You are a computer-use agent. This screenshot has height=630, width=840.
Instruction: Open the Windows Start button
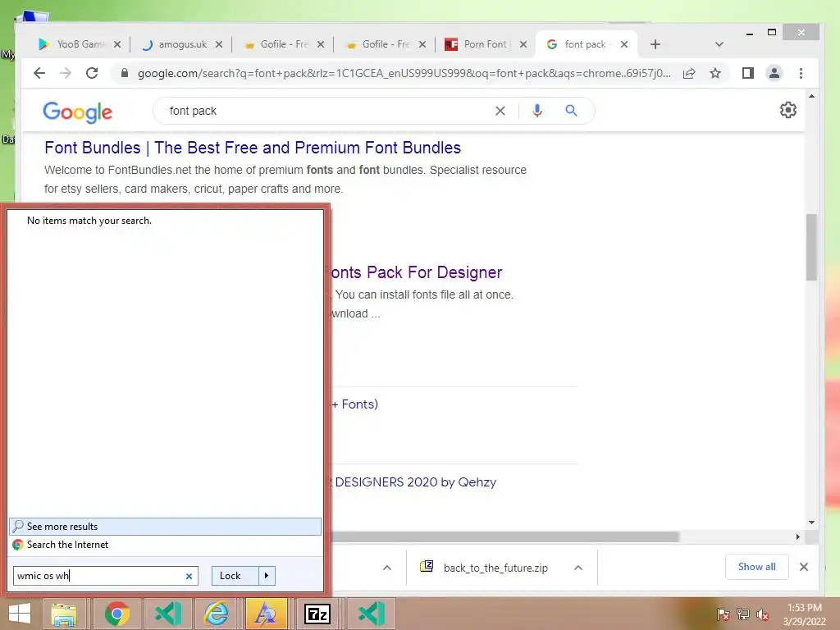coord(19,614)
